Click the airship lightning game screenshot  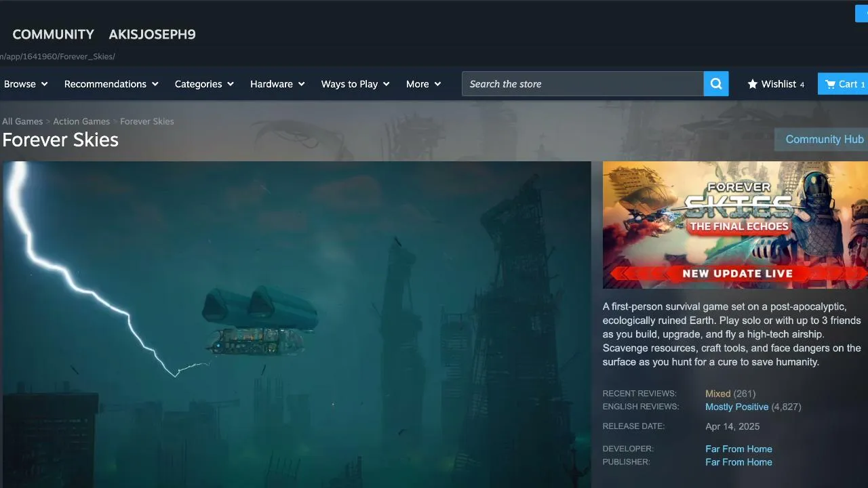pos(296,325)
